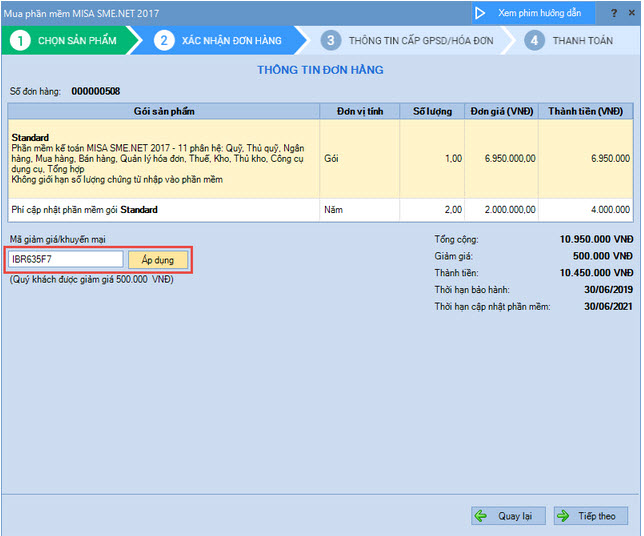Viewport: 644px width, 536px height.
Task: Close the MISA SME.NET purchase window
Action: pyautogui.click(x=632, y=13)
